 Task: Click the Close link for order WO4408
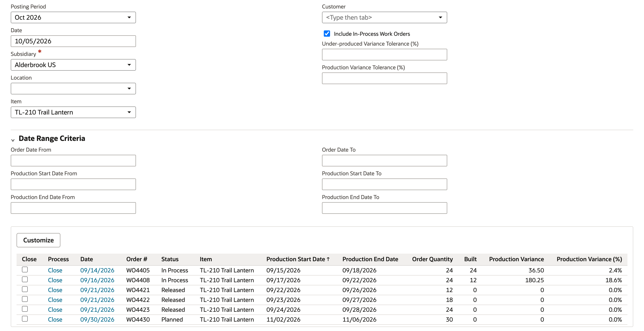point(55,280)
